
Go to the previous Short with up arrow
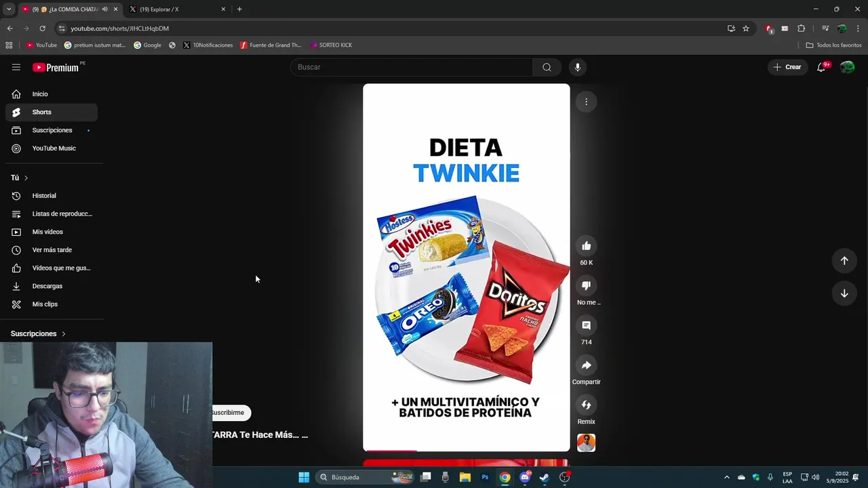point(844,261)
